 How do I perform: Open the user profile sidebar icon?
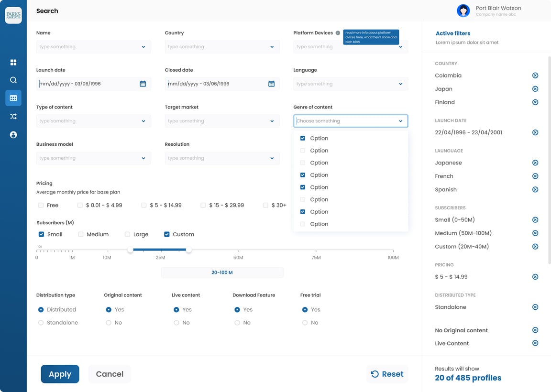click(13, 135)
